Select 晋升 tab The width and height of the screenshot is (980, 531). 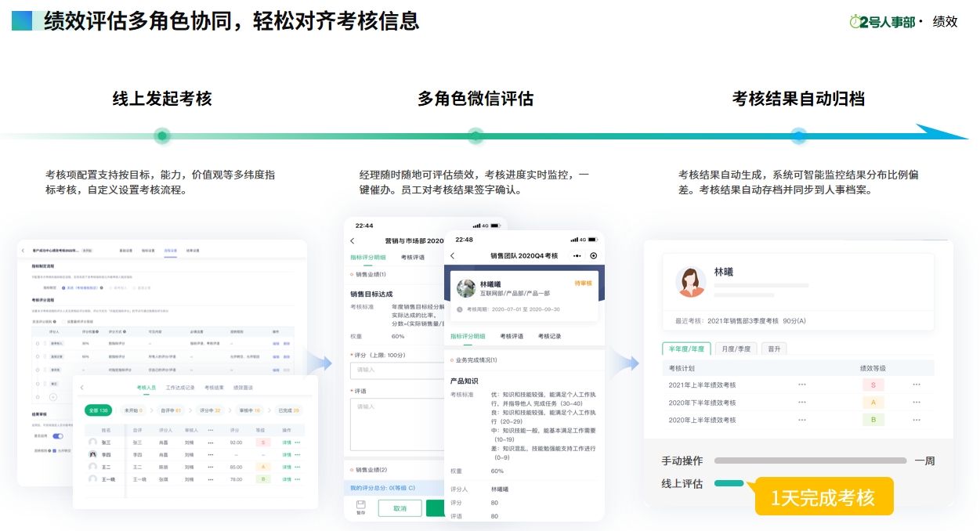[x=774, y=349]
